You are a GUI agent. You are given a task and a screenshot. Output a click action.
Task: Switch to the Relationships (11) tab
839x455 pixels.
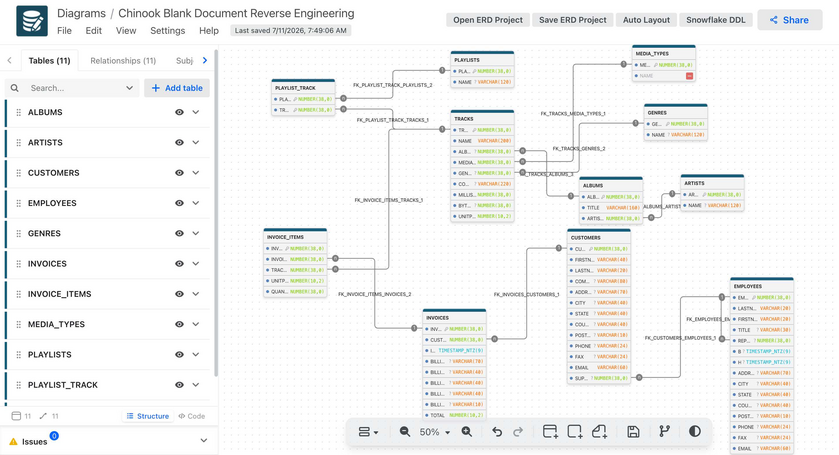pyautogui.click(x=123, y=60)
